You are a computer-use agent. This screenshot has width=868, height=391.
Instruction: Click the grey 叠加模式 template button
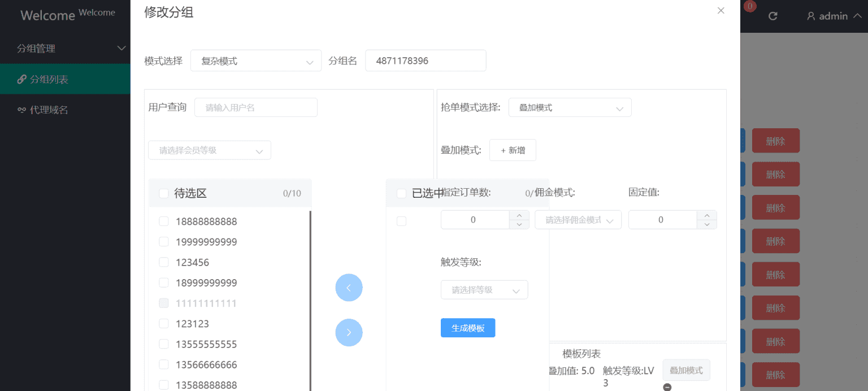tap(686, 370)
